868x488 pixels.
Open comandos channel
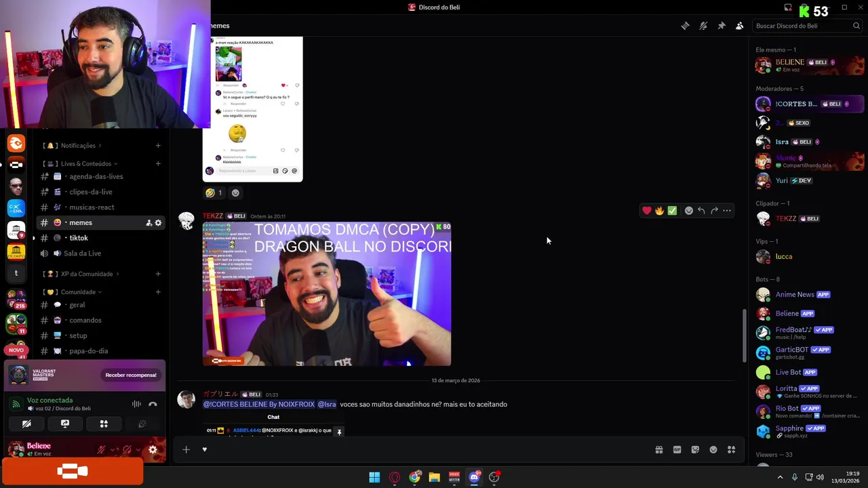pos(100,321)
